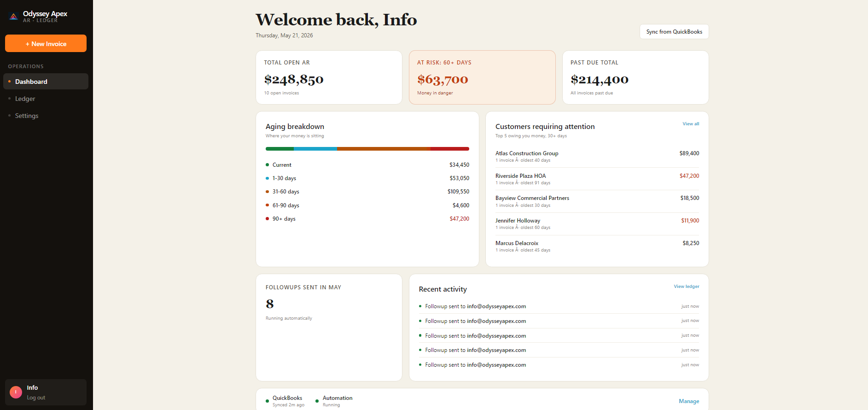
Task: Click the Aging breakdown title
Action: [x=295, y=127]
